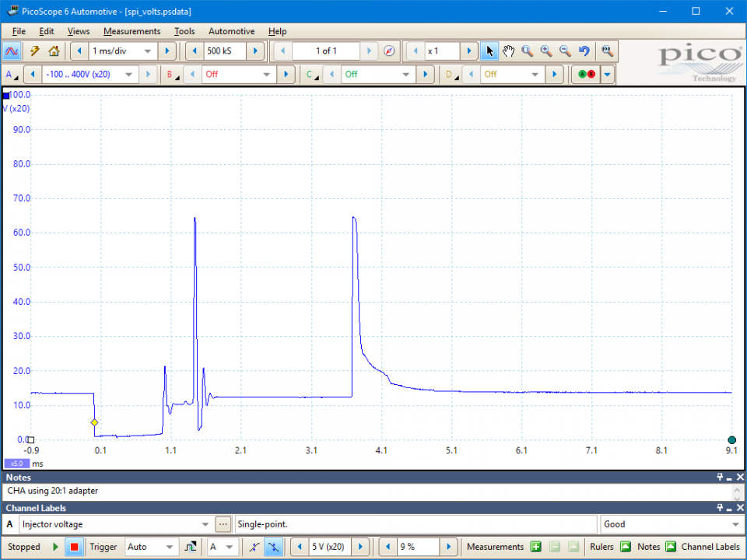Switch to scope mode icon
Screen dimensions: 747x560
[12, 51]
